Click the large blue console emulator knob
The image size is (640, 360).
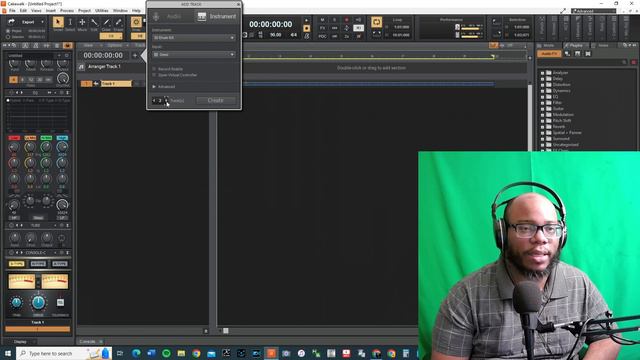pos(38,302)
